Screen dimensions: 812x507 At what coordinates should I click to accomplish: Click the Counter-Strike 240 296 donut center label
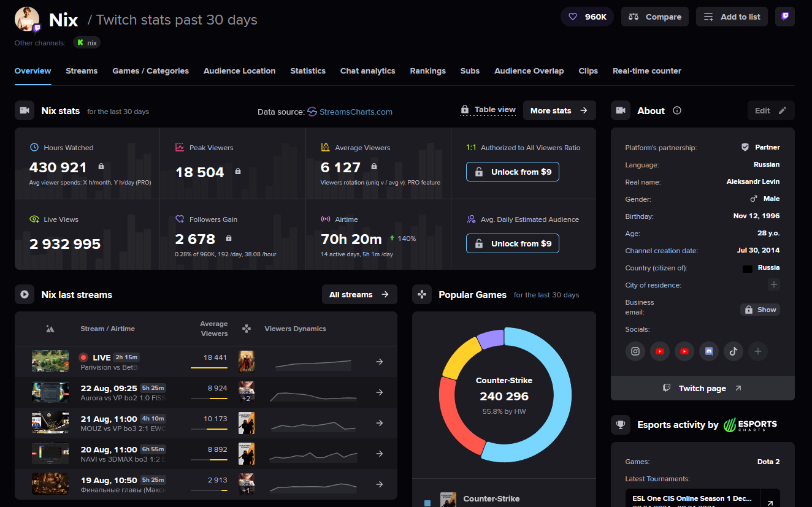pyautogui.click(x=504, y=396)
